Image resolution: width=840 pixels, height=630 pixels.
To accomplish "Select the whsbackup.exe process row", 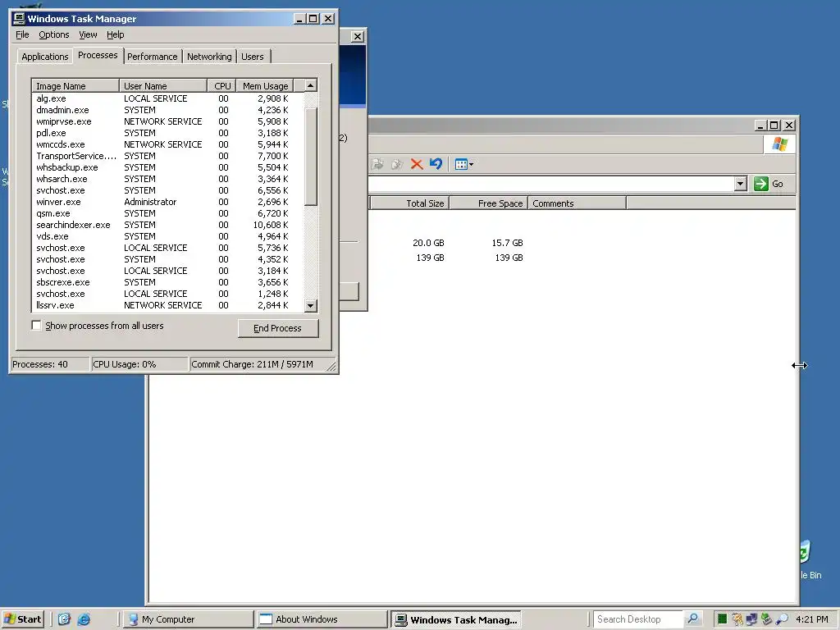I will pyautogui.click(x=167, y=167).
